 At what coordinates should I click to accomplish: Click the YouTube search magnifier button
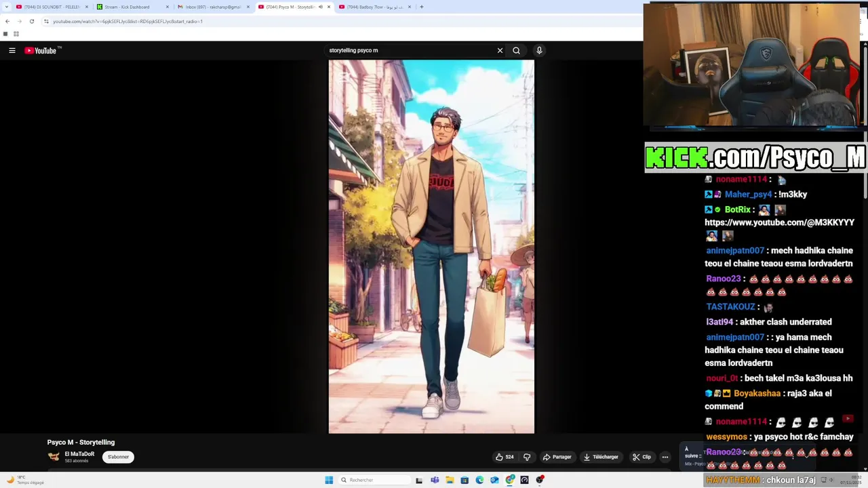(x=516, y=50)
